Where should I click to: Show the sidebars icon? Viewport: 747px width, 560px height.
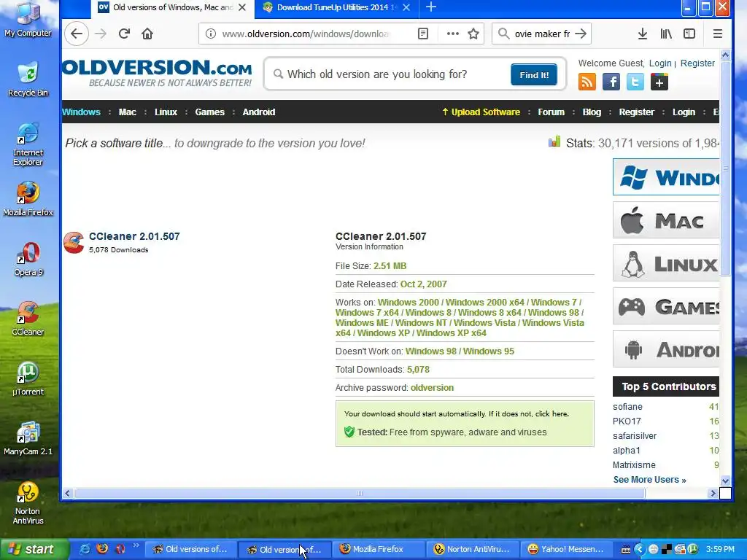[689, 34]
